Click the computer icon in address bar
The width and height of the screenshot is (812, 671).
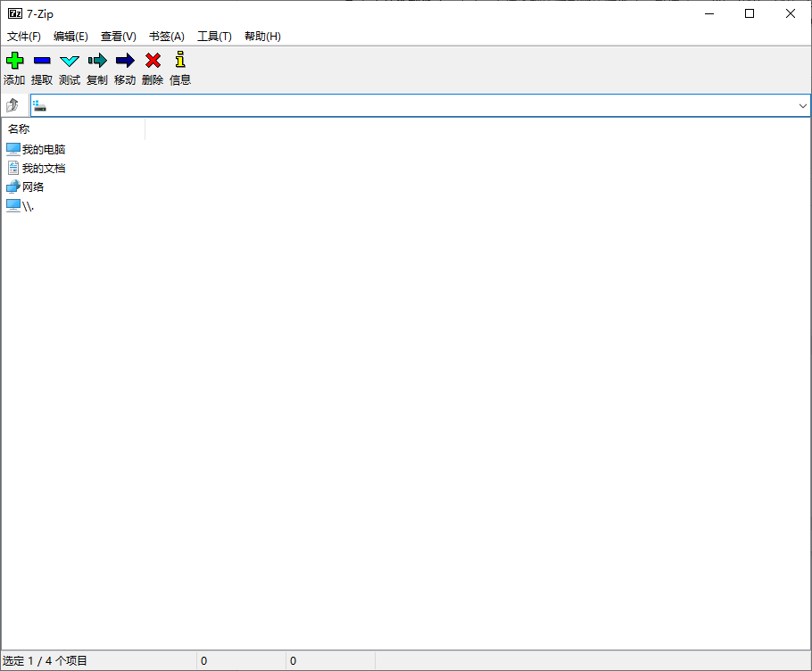38,105
